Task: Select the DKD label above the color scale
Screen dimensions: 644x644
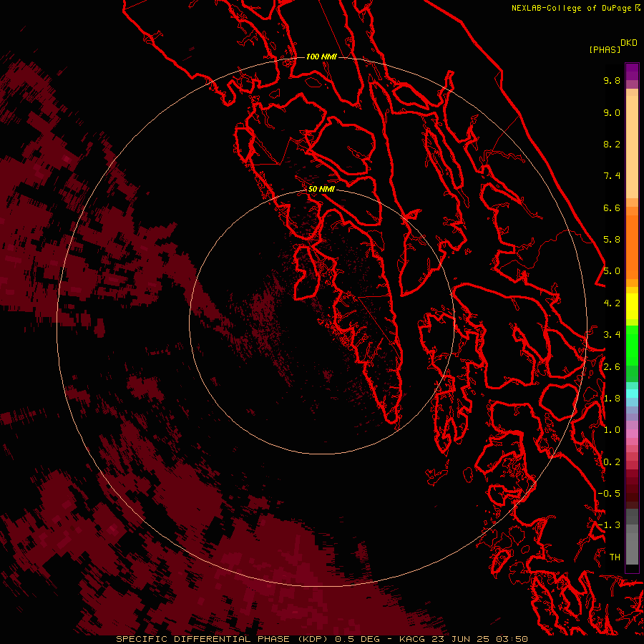Action: [629, 43]
